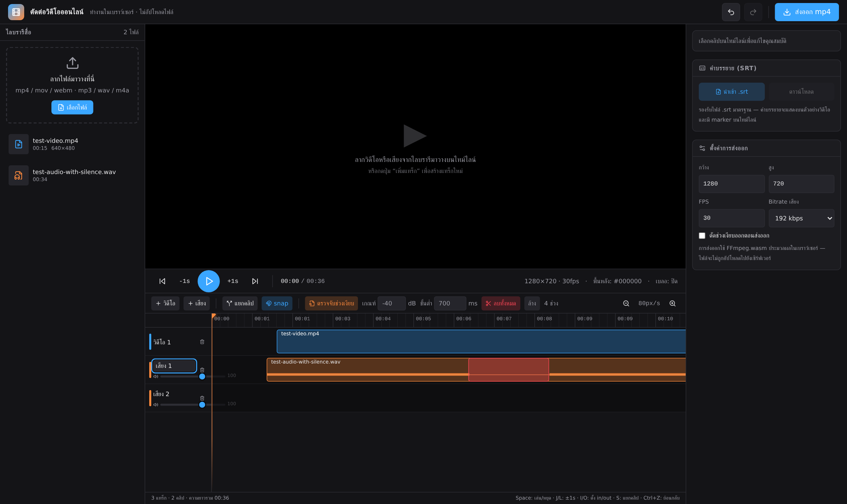847x504 pixels.
Task: Add a new video track with + วิดีโอ
Action: (165, 303)
